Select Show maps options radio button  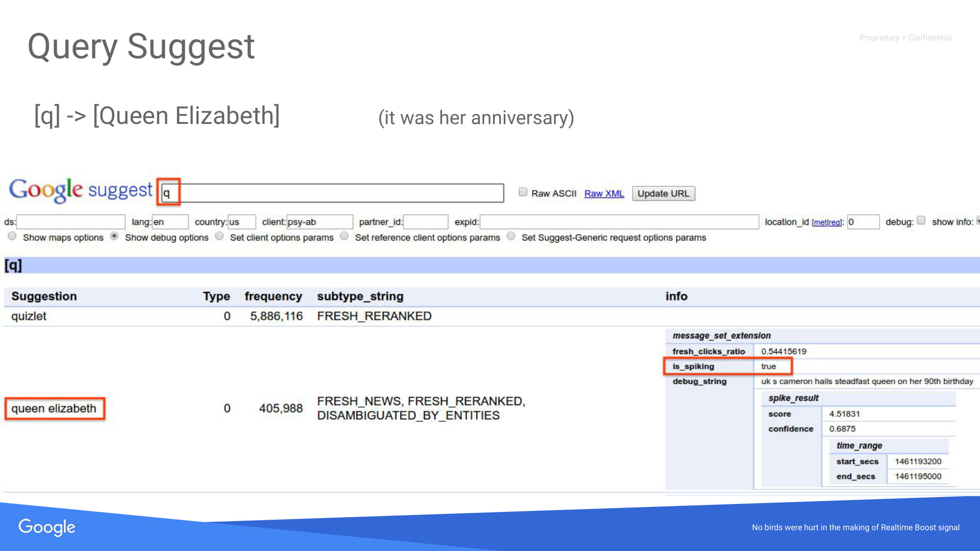(12, 236)
